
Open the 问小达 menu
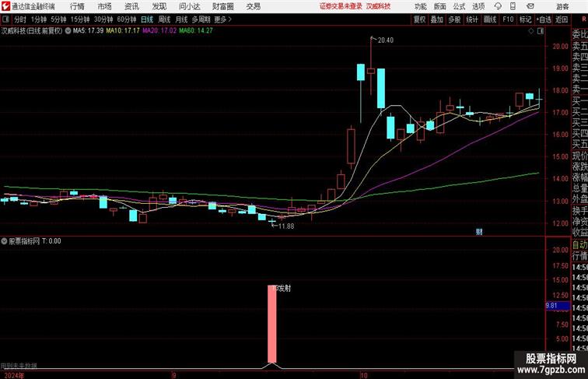point(190,6)
